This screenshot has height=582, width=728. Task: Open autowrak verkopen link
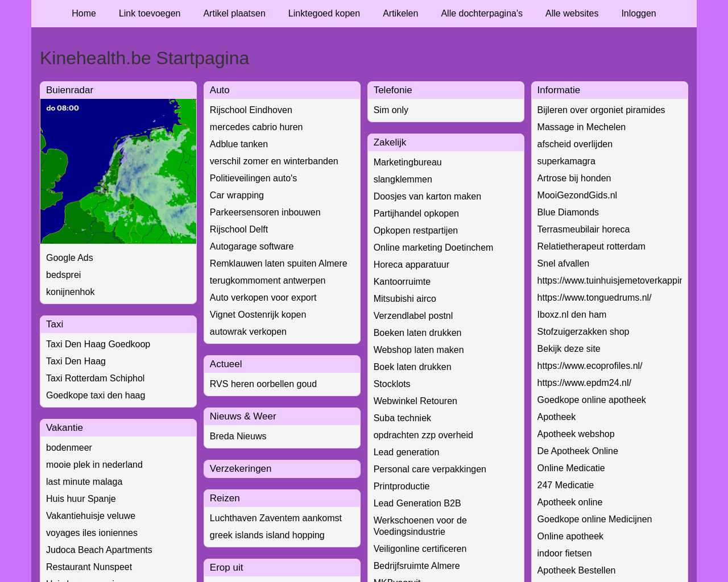point(248,332)
